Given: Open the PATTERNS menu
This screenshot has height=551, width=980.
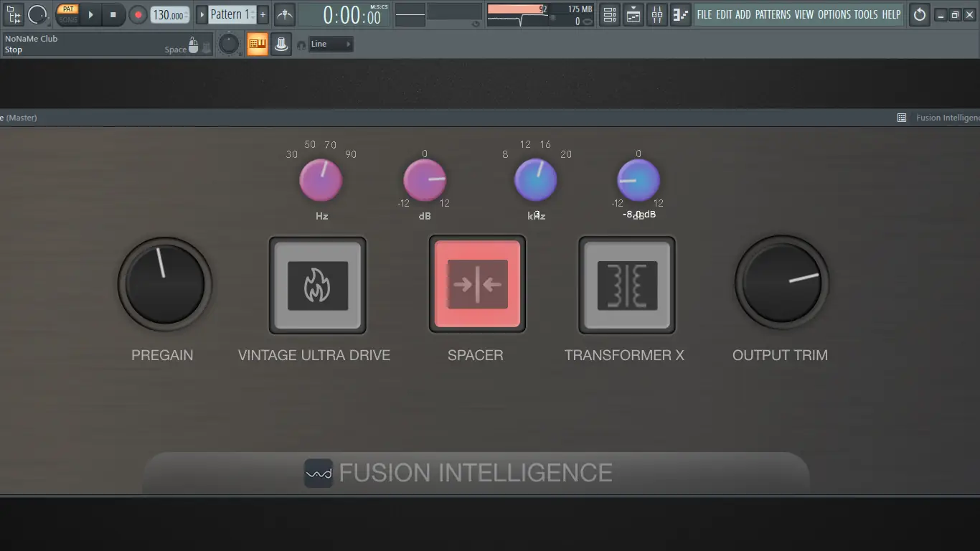Looking at the screenshot, I should click(773, 14).
